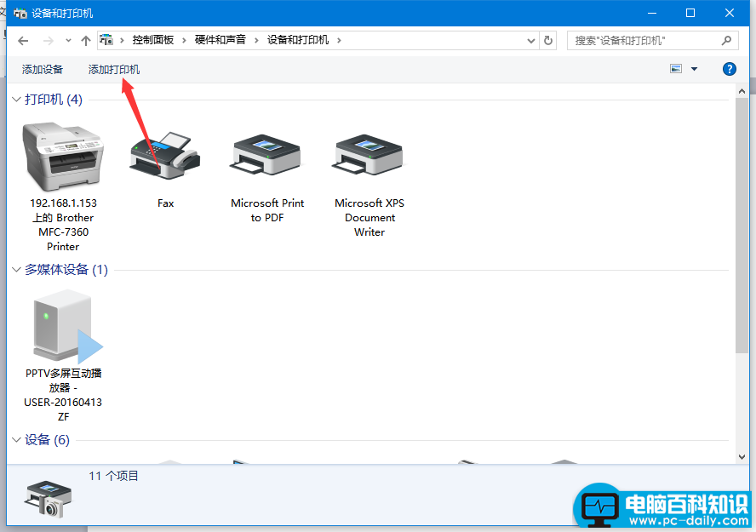The height and width of the screenshot is (532, 756).
Task: Navigate up one folder level
Action: tap(86, 39)
